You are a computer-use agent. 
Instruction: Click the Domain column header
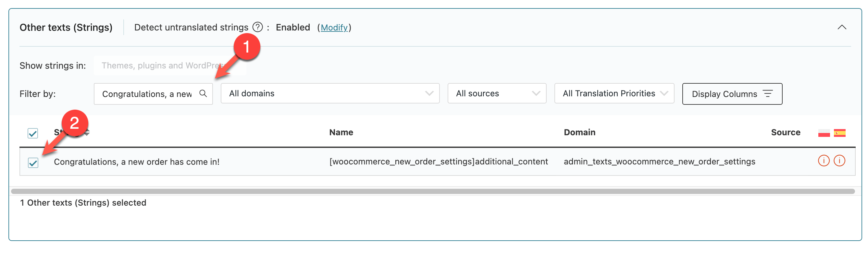coord(579,132)
